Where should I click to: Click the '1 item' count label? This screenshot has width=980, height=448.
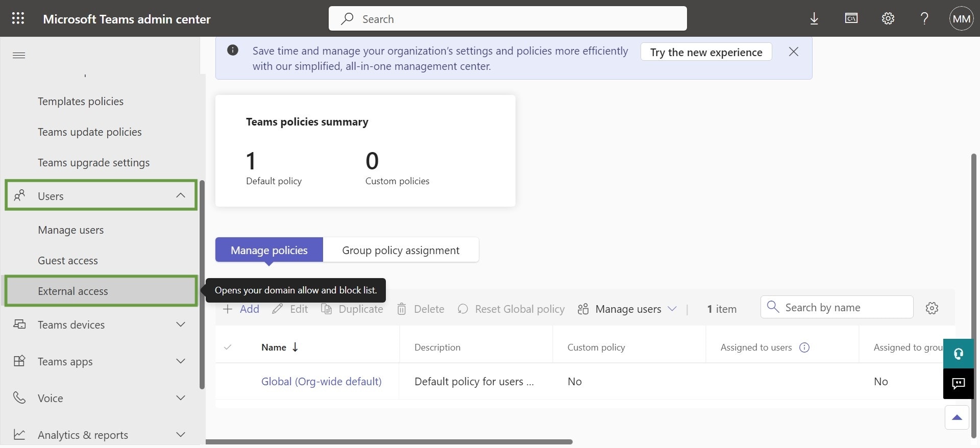pos(722,309)
